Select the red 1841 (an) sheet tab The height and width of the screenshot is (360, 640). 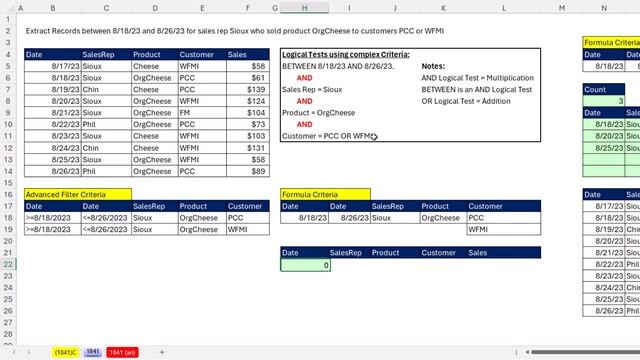(x=122, y=352)
